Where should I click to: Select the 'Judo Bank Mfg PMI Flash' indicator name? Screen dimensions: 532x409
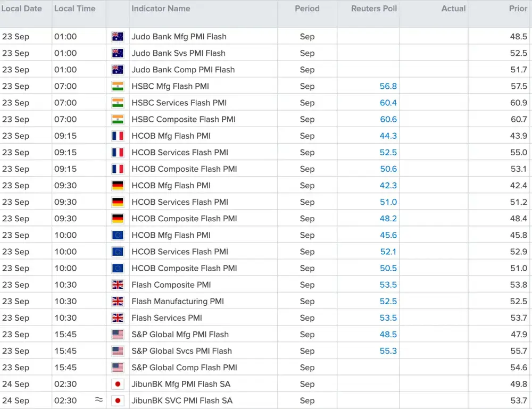point(179,37)
